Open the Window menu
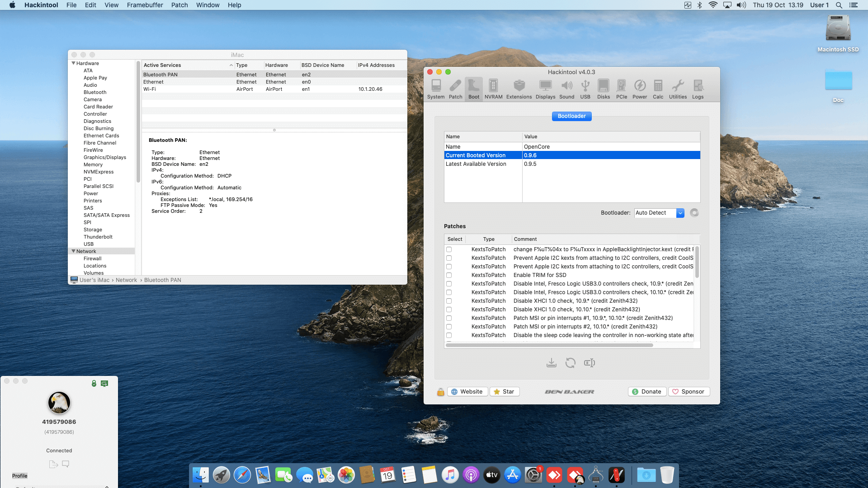The width and height of the screenshot is (868, 488). [208, 5]
